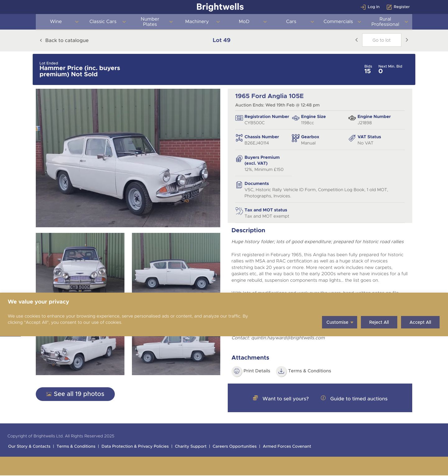
Task: Click the Gearbox icon
Action: pyautogui.click(x=296, y=138)
